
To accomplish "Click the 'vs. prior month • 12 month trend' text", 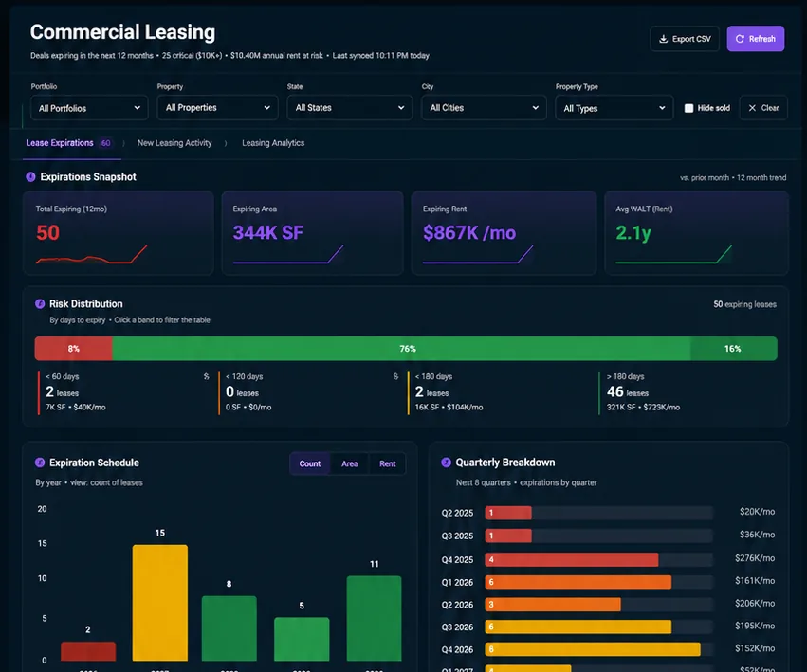I will (x=733, y=177).
